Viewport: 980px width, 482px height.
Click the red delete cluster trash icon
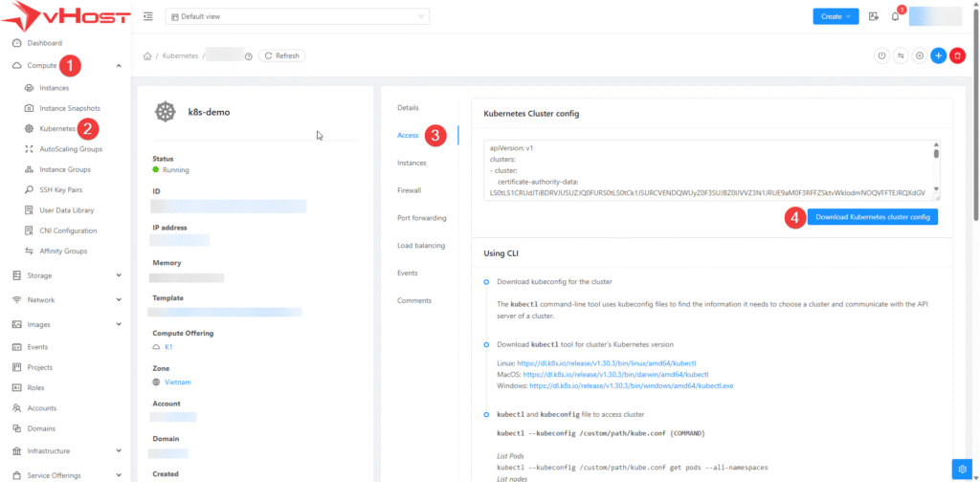coord(957,56)
